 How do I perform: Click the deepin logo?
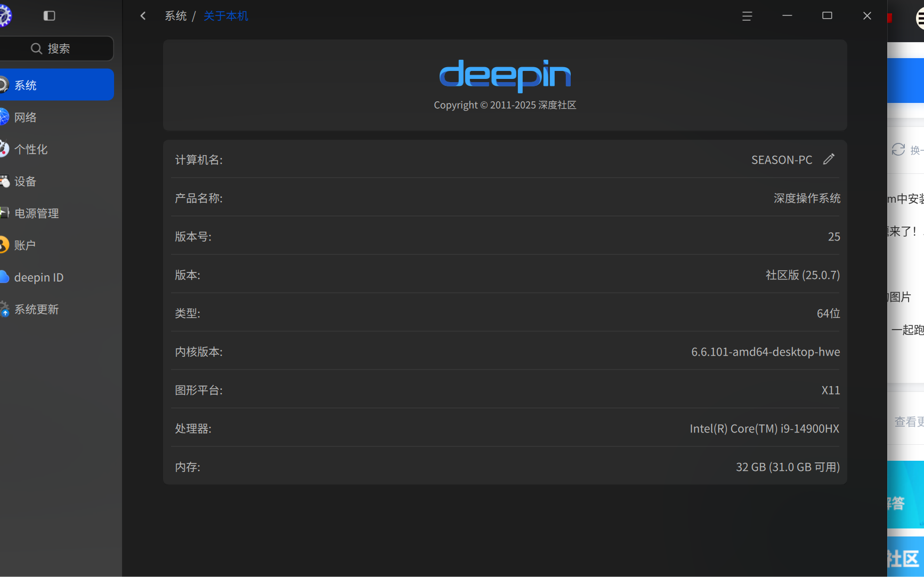tap(505, 75)
